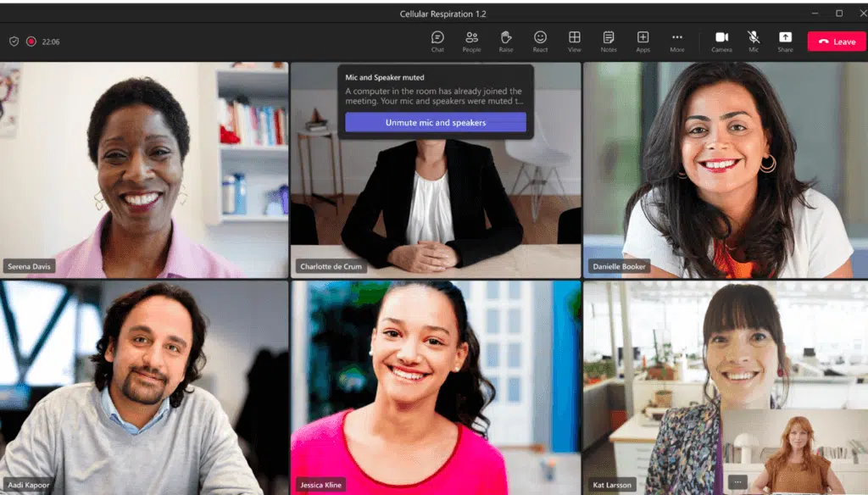Minimize the meeting window
The width and height of the screenshot is (868, 495).
click(x=815, y=14)
